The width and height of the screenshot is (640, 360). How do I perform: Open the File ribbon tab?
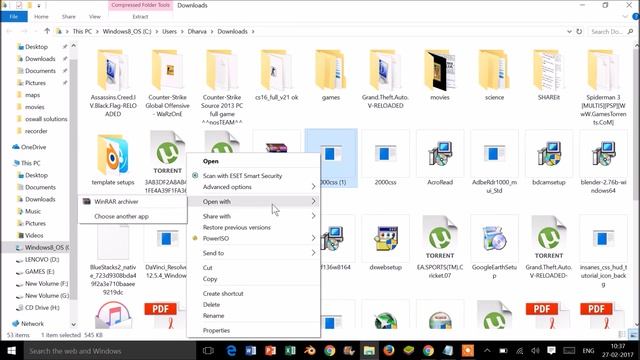tap(14, 17)
